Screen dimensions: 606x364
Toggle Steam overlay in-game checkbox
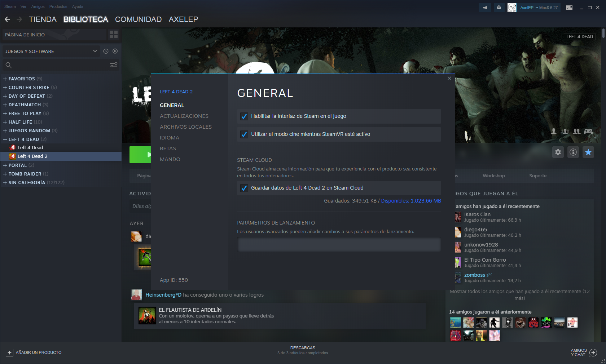(x=244, y=116)
